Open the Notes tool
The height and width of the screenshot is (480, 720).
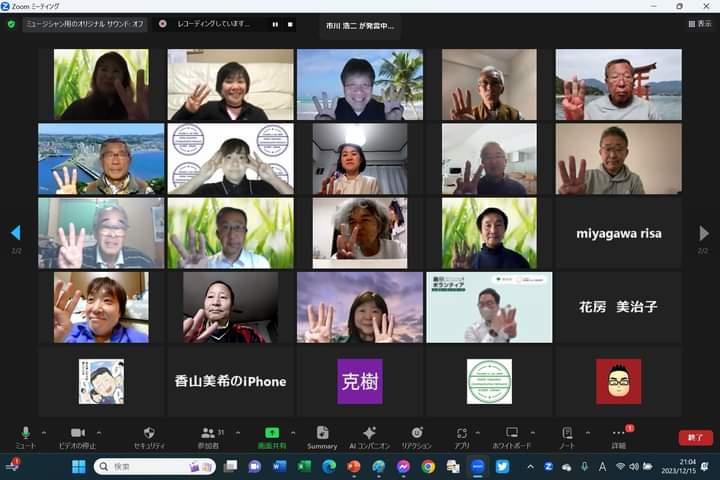567,436
